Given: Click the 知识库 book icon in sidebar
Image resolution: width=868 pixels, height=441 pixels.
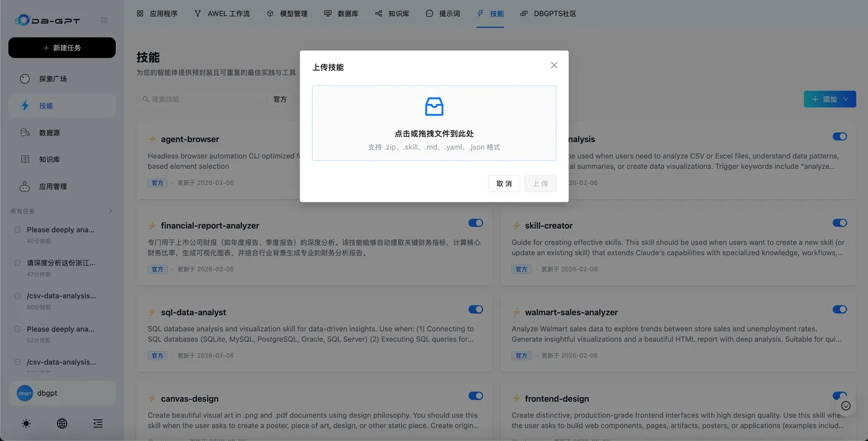Looking at the screenshot, I should 25,159.
